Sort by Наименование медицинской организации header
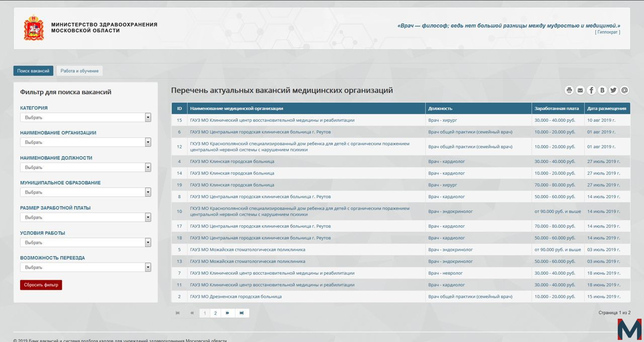The image size is (644, 342). (306, 108)
